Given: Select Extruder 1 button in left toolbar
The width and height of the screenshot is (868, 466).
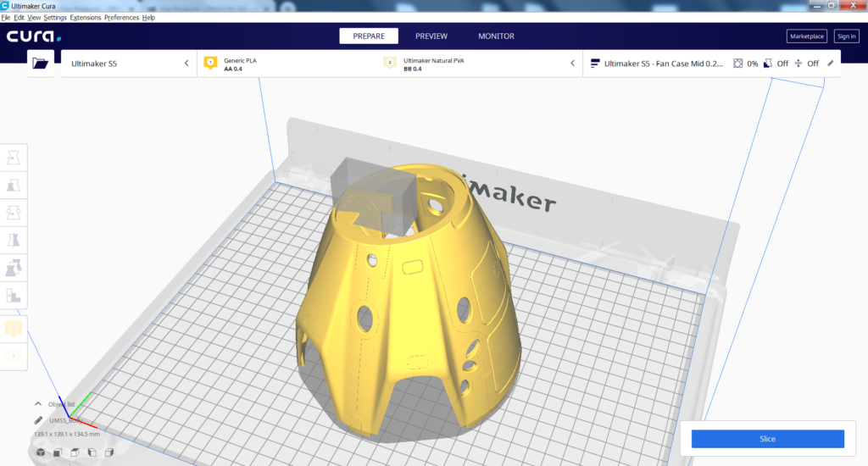Looking at the screenshot, I should (x=14, y=328).
